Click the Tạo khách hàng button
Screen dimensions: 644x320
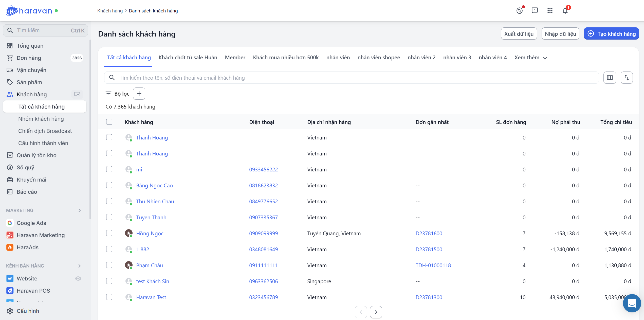(611, 34)
